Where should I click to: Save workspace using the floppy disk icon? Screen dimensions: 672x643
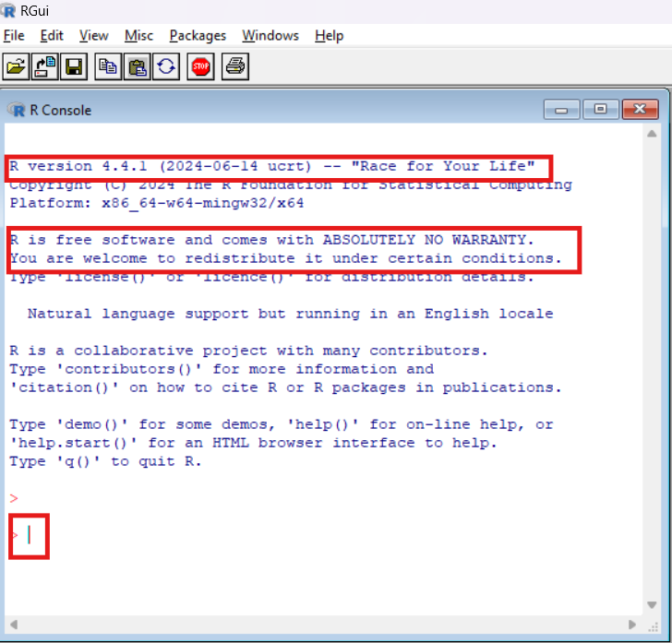pos(74,66)
